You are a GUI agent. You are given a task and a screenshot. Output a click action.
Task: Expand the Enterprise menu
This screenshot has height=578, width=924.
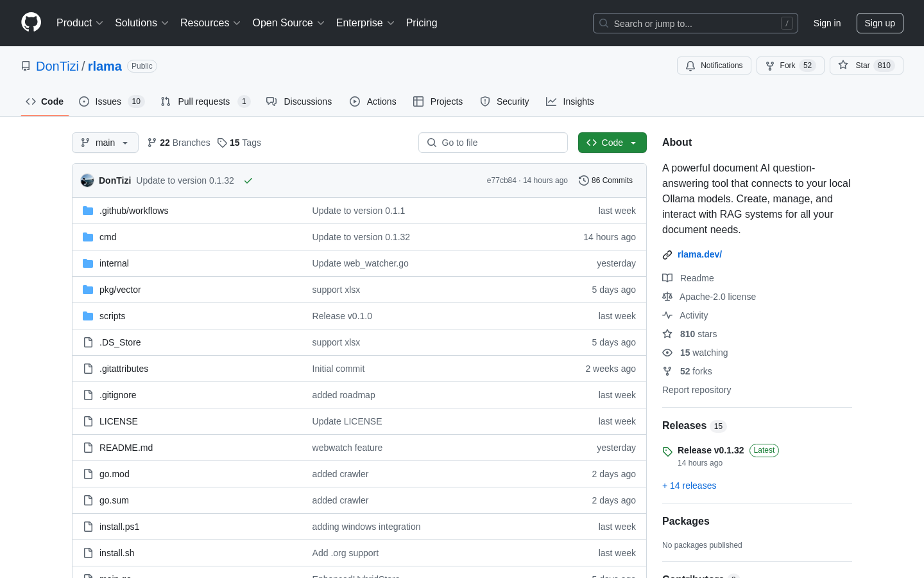click(365, 22)
